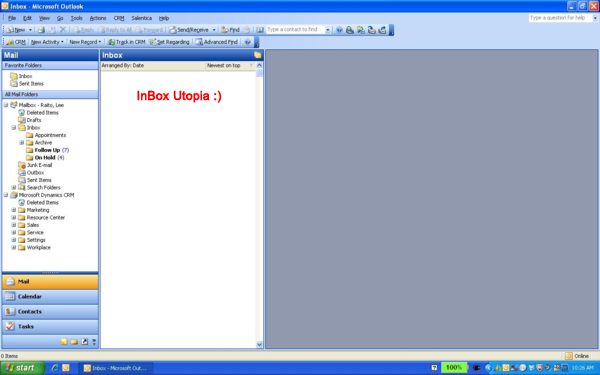The width and height of the screenshot is (600, 375).
Task: Open the Send/Receive dropdown arrow
Action: [x=214, y=30]
